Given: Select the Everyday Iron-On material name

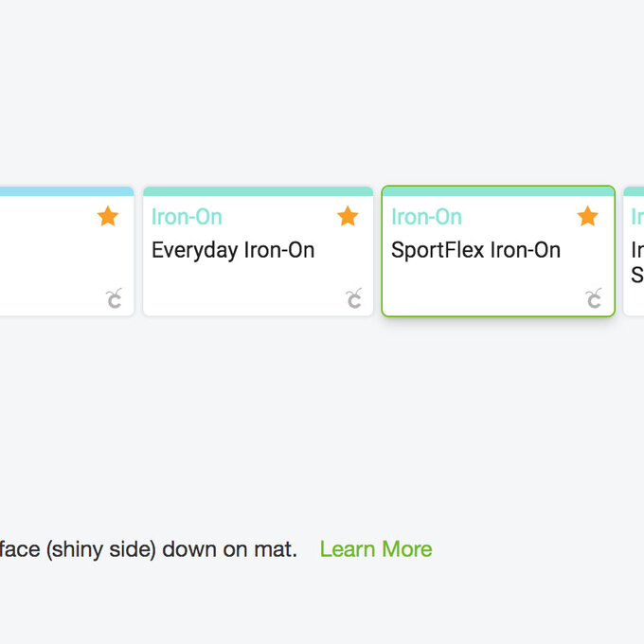Looking at the screenshot, I should (233, 250).
